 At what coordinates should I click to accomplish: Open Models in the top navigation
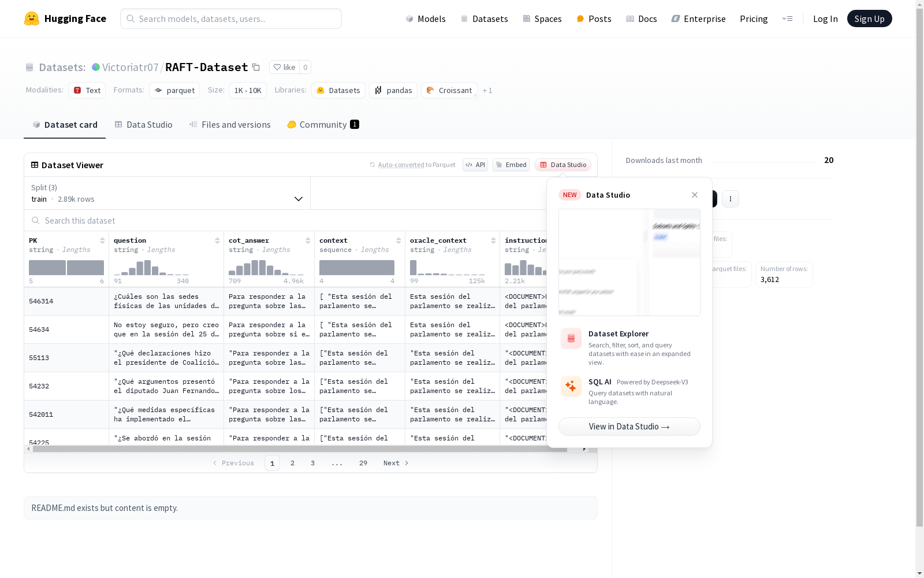tap(426, 18)
